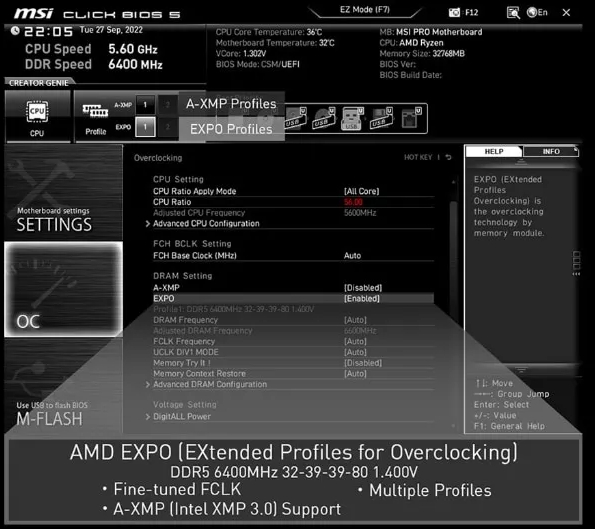Toggle EXPO profile 1
This screenshot has height=529, width=595.
click(x=145, y=127)
